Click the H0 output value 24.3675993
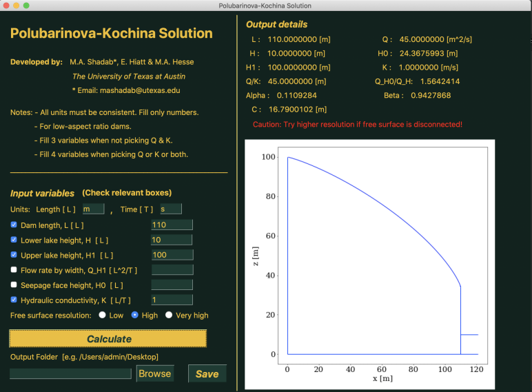The height and width of the screenshot is (392, 532). point(422,53)
